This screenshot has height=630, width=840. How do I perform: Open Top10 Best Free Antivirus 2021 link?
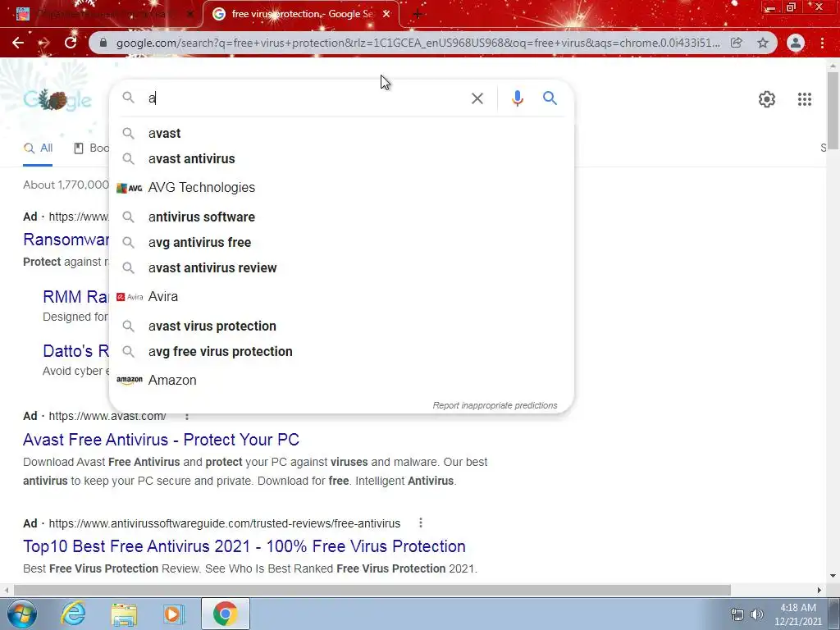pyautogui.click(x=244, y=546)
